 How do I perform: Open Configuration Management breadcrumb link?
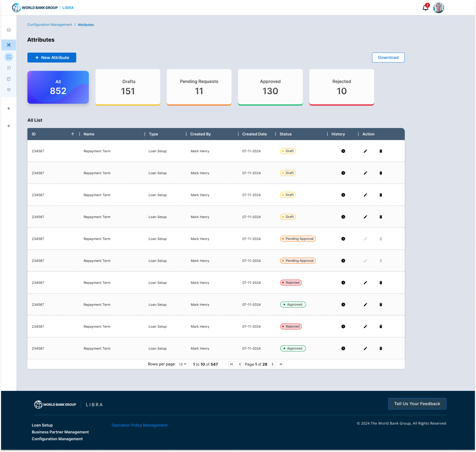coord(50,25)
